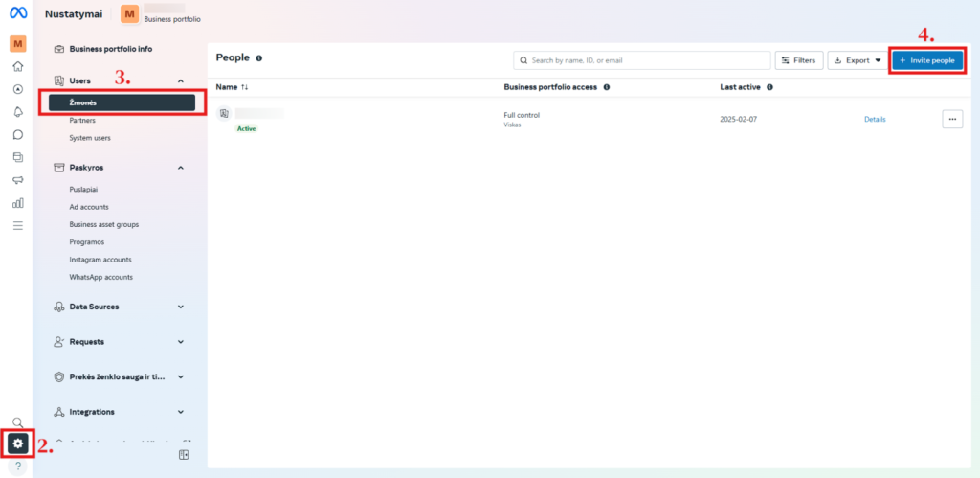Select System users in sidebar
This screenshot has height=478, width=980.
90,138
